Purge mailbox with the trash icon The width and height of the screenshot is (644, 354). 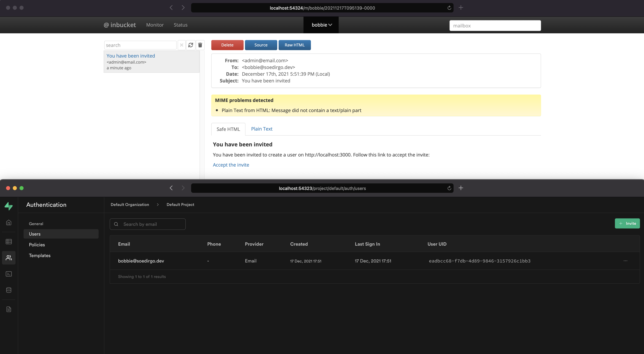click(x=200, y=45)
